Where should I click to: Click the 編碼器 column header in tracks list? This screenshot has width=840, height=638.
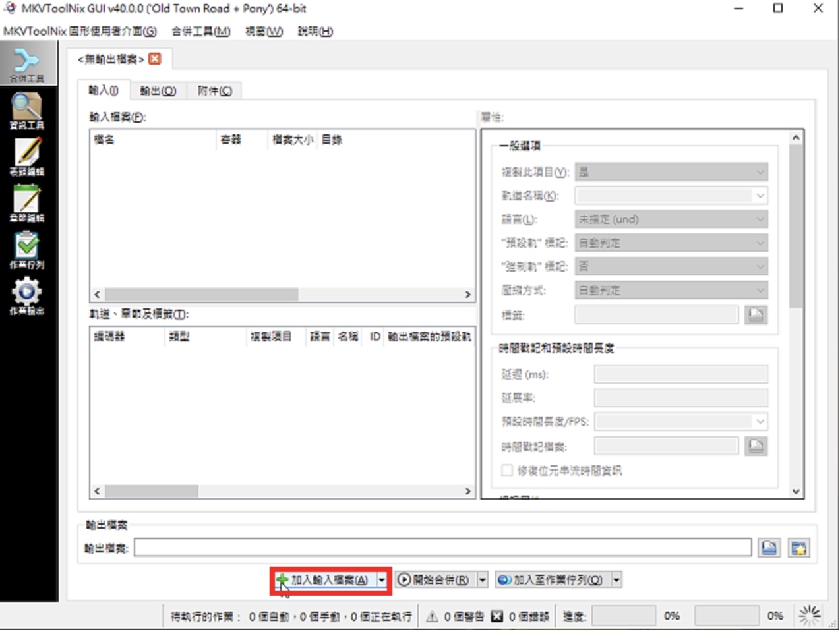(127, 336)
